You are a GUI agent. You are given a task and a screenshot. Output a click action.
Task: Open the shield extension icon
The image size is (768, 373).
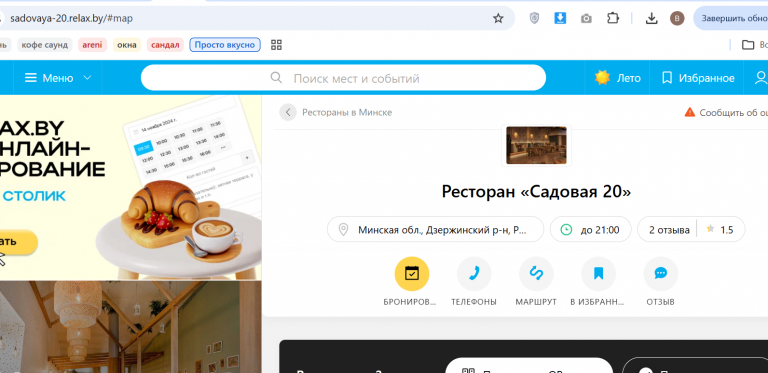click(x=535, y=19)
